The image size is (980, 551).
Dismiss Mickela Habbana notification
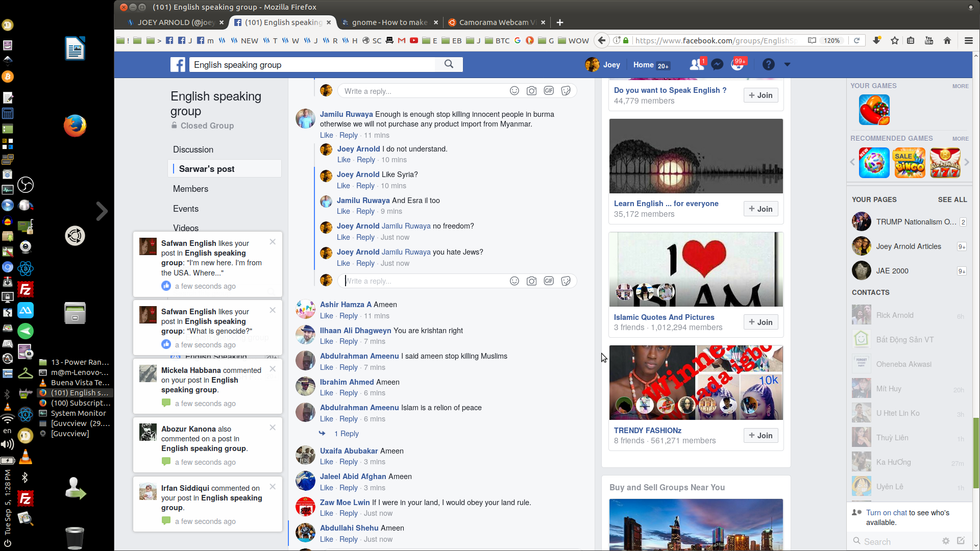(273, 369)
